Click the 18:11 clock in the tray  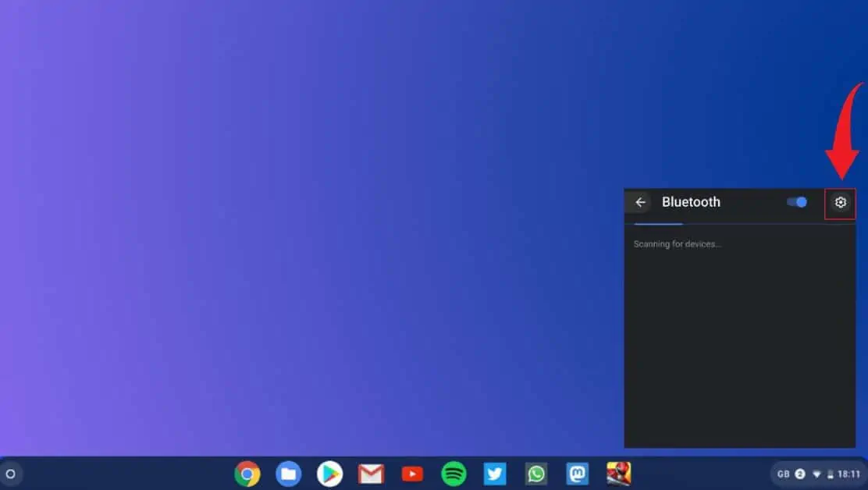848,474
